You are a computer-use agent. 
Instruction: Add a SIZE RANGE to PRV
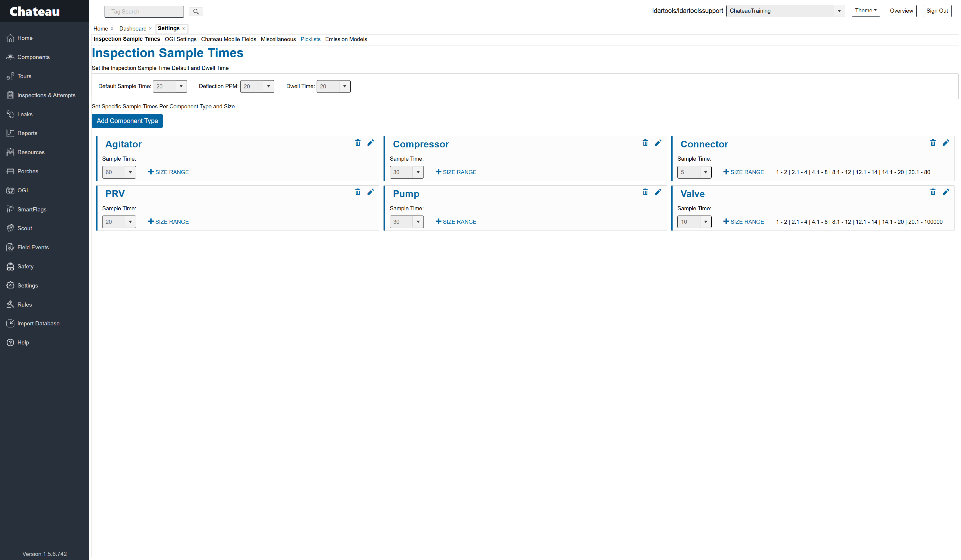coord(169,222)
